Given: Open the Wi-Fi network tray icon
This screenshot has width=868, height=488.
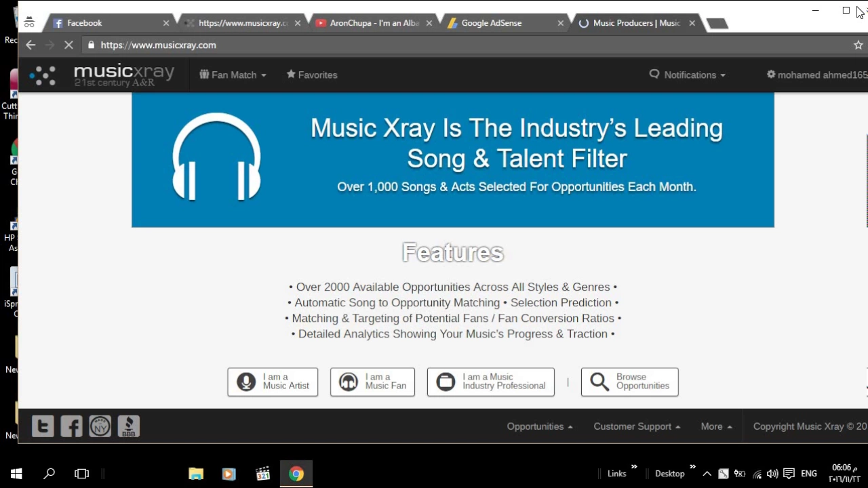Looking at the screenshot, I should tap(757, 474).
